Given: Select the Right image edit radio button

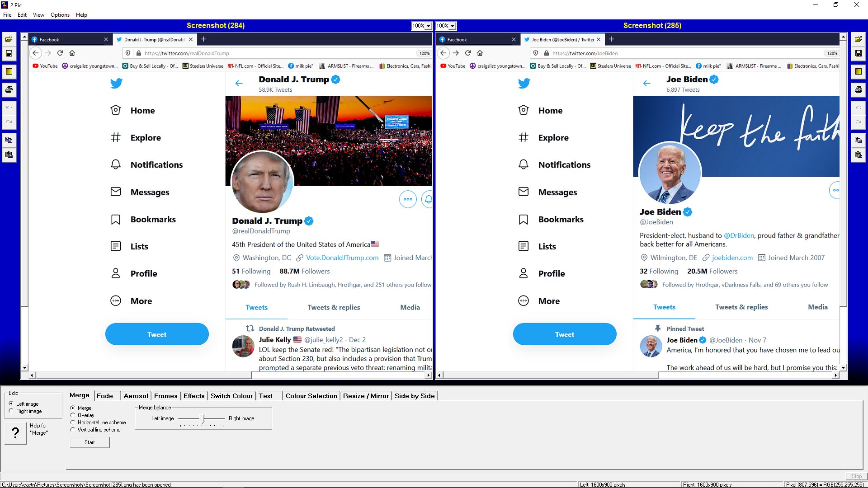Looking at the screenshot, I should point(11,411).
